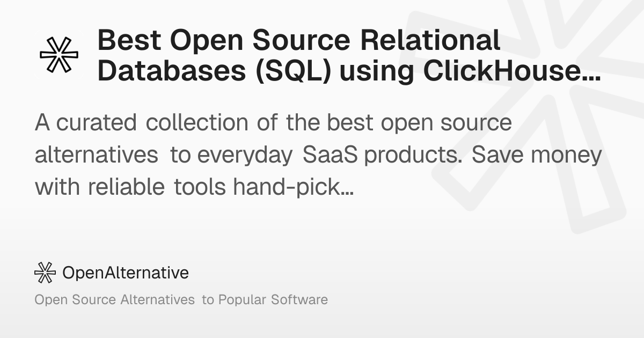Click the 'OpenAlternative' brand name
The width and height of the screenshot is (644, 338).
tap(126, 273)
